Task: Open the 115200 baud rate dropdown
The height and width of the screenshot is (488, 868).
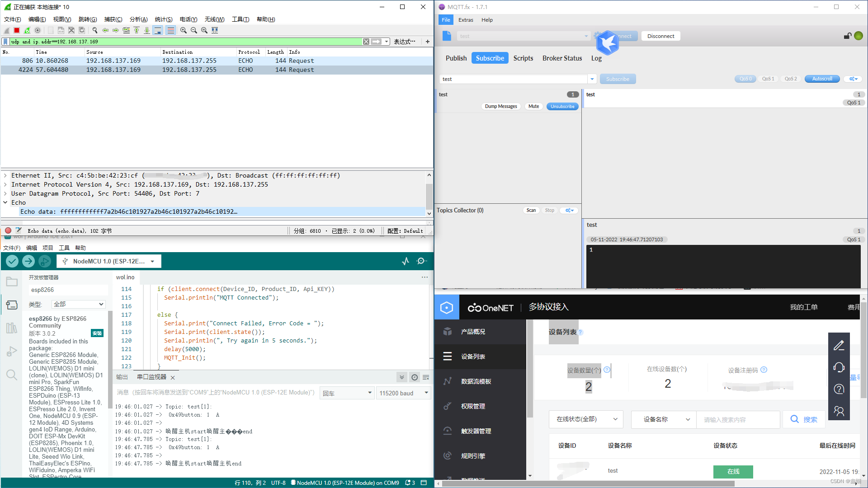Action: pyautogui.click(x=403, y=393)
